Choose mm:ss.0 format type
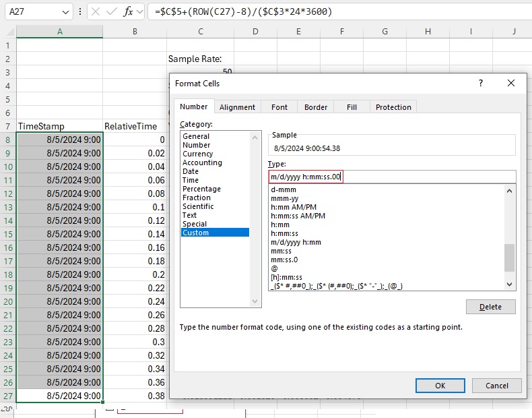The image size is (532, 418). tap(387, 260)
